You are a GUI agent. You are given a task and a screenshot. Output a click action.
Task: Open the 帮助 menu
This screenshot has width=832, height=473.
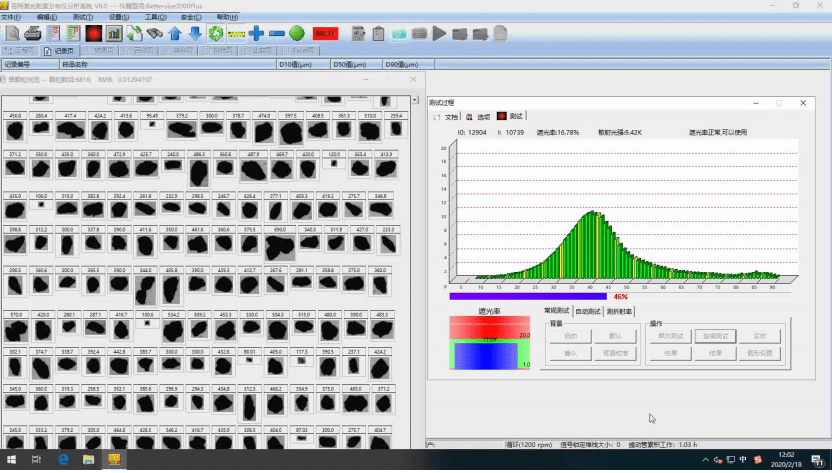227,17
